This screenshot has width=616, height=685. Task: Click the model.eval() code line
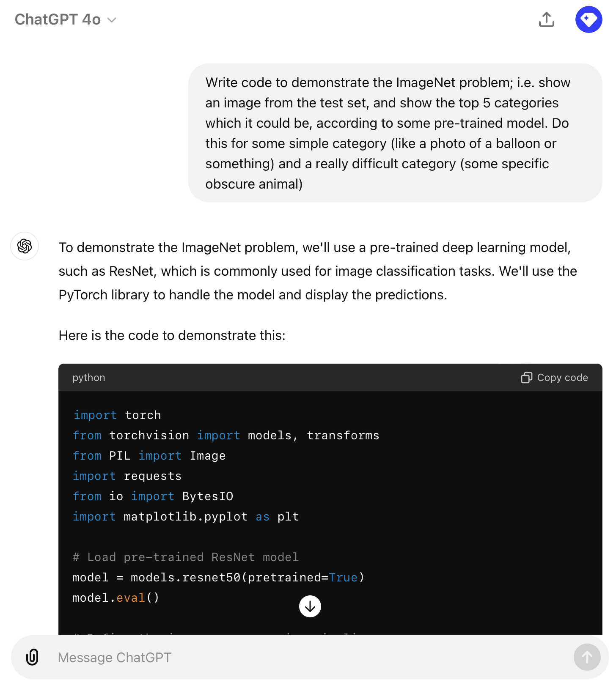coord(116,598)
